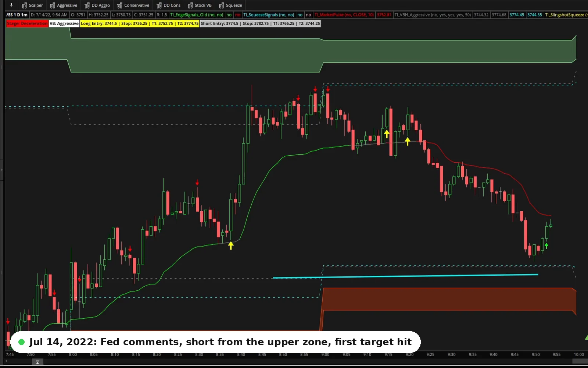
Task: Click the 9:00 time axis label
Action: [x=325, y=355]
